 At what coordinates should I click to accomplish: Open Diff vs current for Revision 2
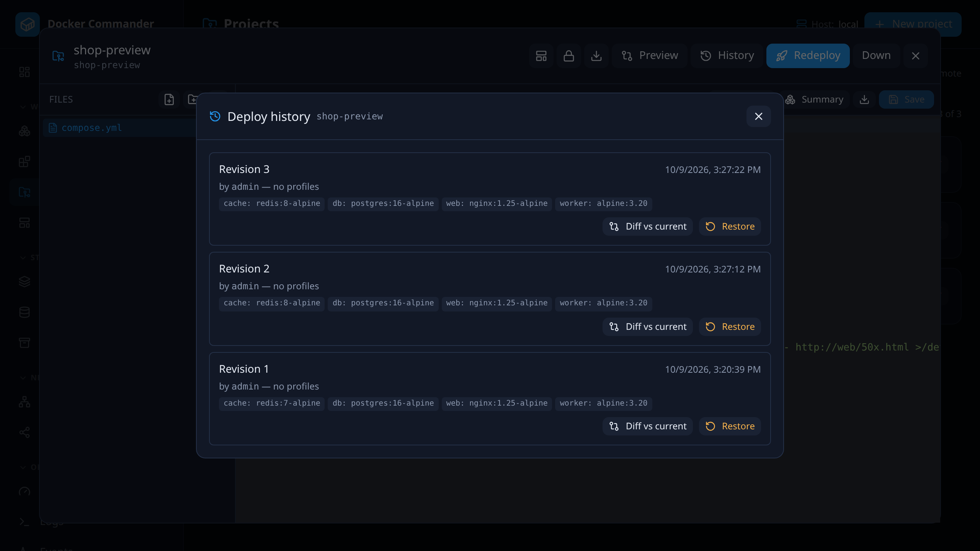tap(647, 327)
